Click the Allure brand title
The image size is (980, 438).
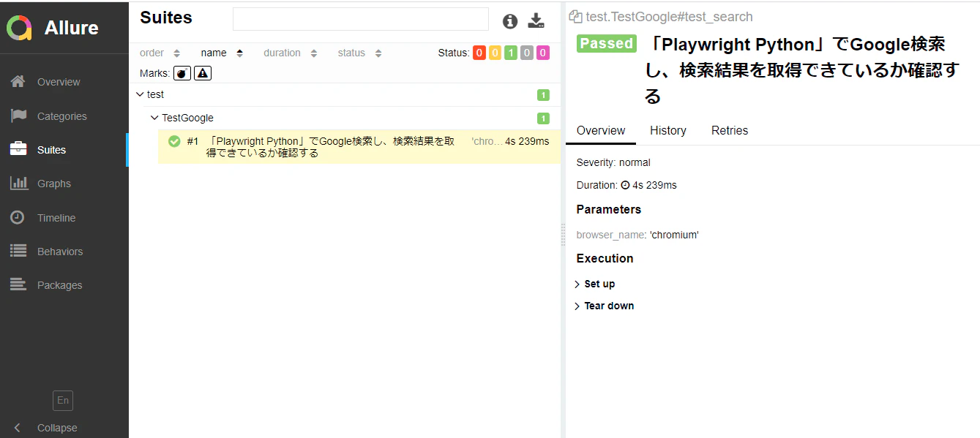coord(71,28)
